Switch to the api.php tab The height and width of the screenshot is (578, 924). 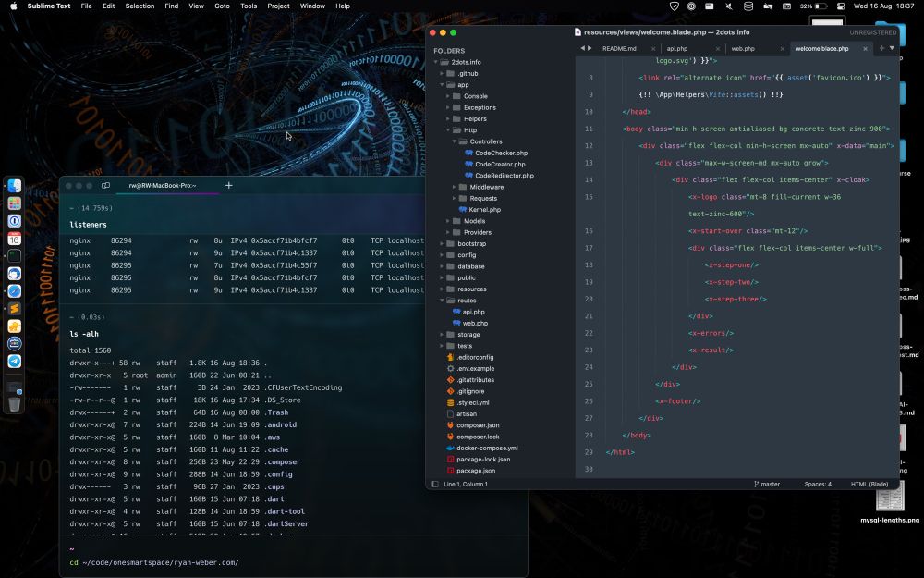(x=677, y=49)
